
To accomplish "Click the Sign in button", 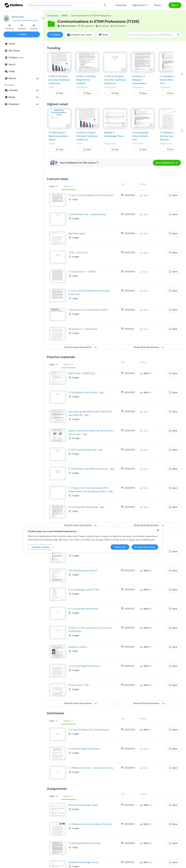I will tap(175, 5).
